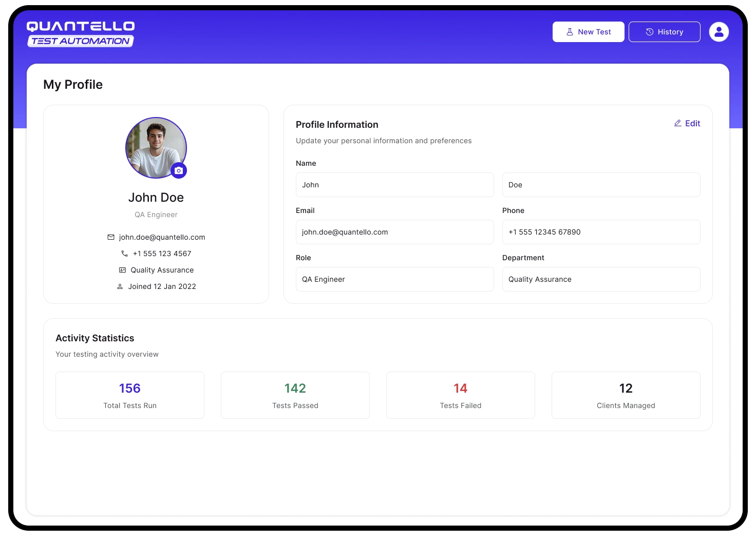Focus the last name field containing Doe
This screenshot has height=542, width=756.
[601, 185]
